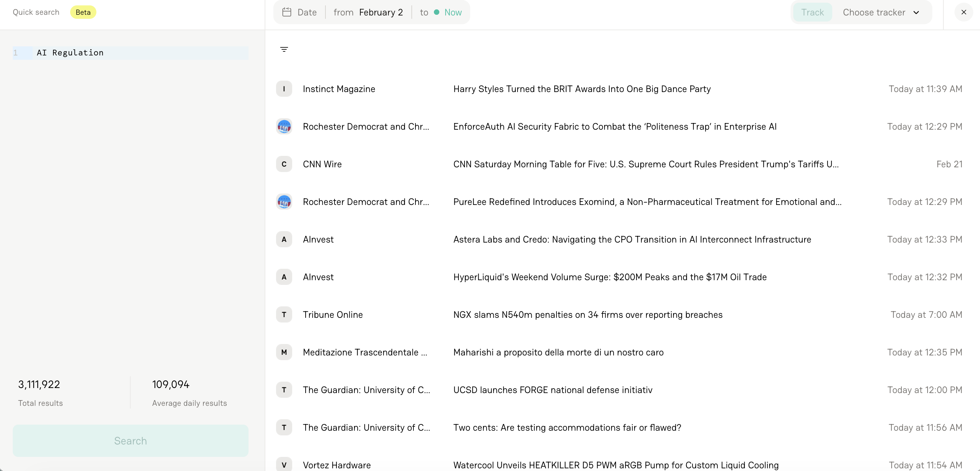This screenshot has width=980, height=471.
Task: Click the CNN Wire source avatar
Action: click(x=284, y=164)
